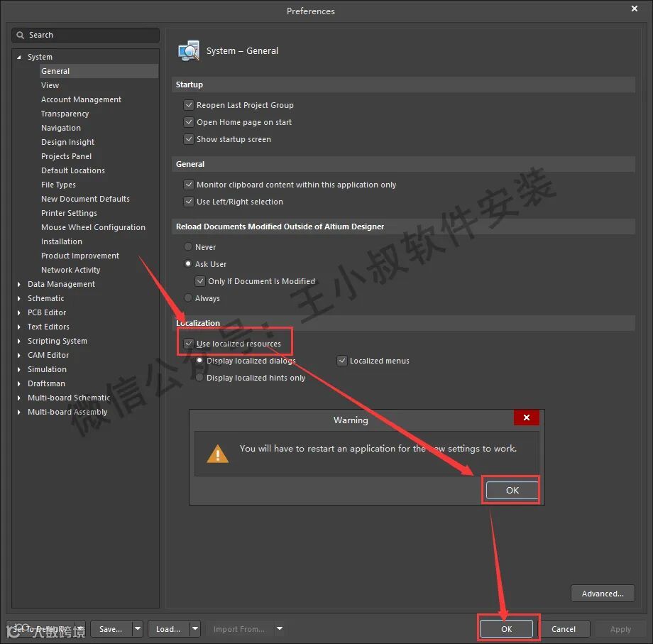The width and height of the screenshot is (653, 644).
Task: Open the Advanced... settings
Action: click(603, 594)
